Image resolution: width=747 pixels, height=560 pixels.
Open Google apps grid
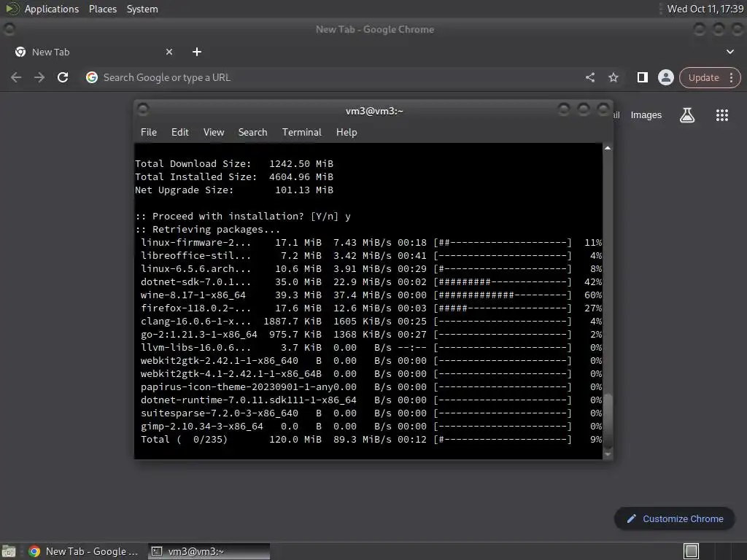point(721,115)
